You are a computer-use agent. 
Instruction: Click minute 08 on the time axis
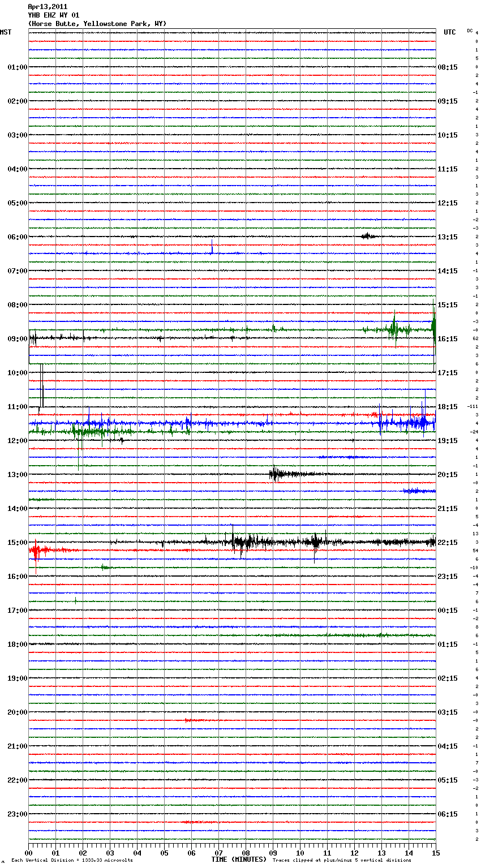[246, 853]
